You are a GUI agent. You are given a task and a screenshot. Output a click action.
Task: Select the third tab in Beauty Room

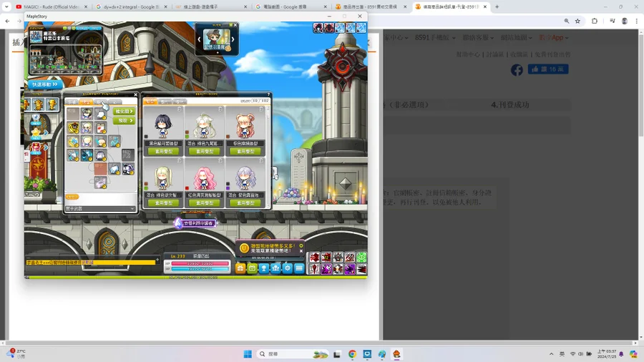tap(180, 102)
